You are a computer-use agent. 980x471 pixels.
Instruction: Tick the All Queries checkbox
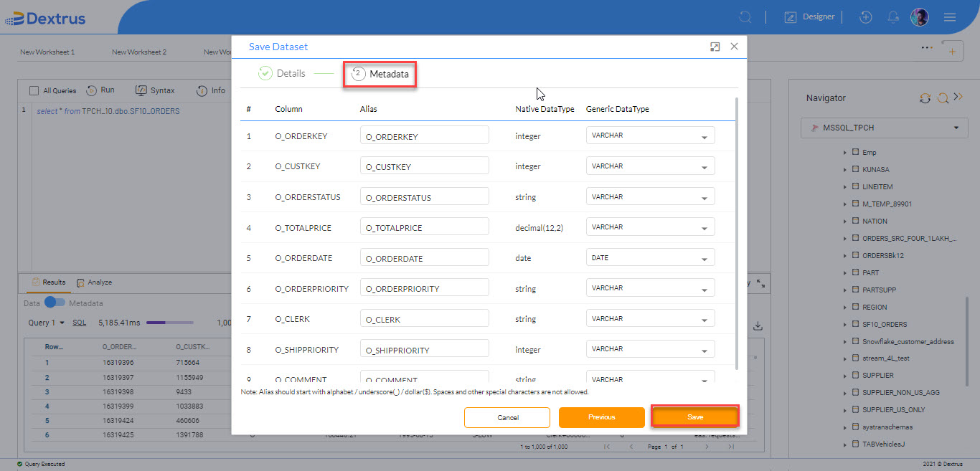pos(34,91)
